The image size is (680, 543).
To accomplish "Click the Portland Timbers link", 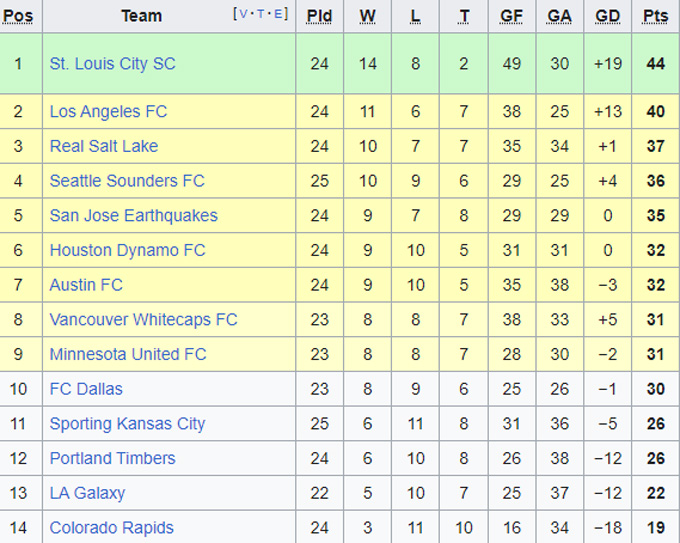I will pos(112,458).
